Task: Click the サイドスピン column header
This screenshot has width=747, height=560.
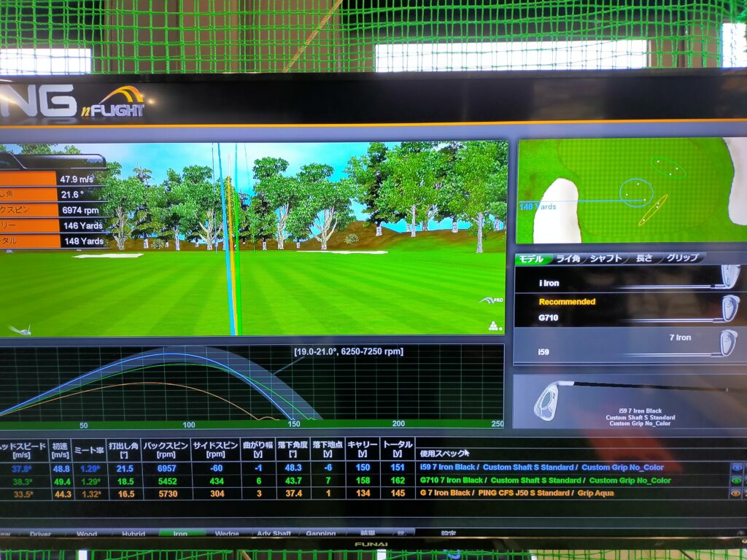Action: pos(215,449)
